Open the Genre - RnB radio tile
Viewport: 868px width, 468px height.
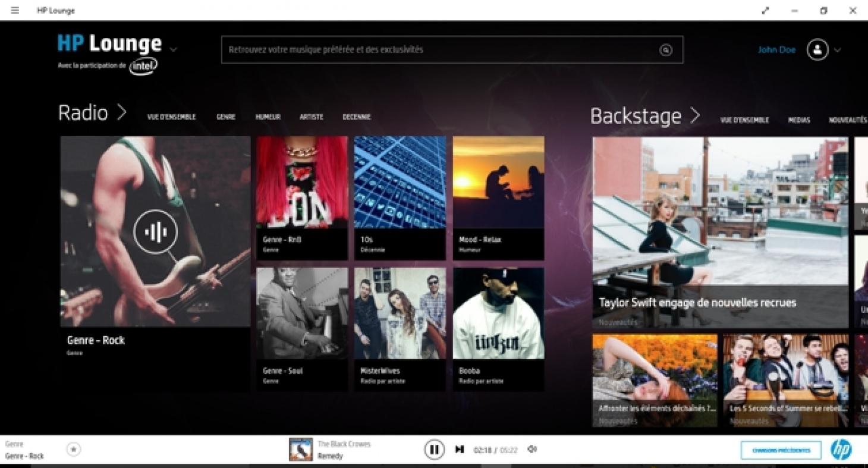point(302,198)
